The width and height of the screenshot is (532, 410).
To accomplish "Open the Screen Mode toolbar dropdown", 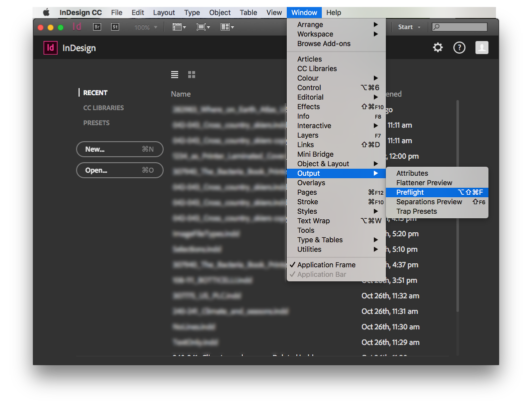I will coord(203,27).
